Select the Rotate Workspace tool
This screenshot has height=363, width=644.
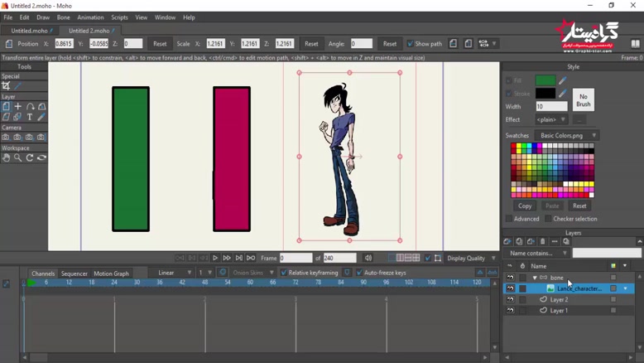30,157
